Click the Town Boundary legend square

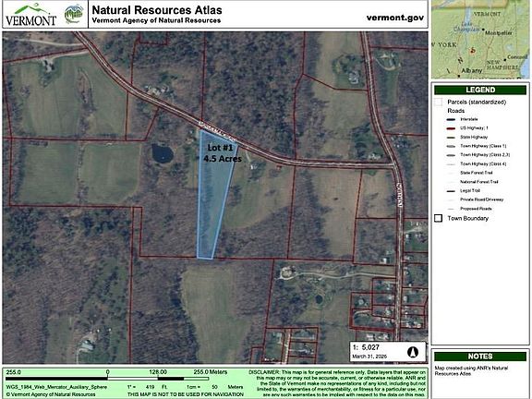439,218
